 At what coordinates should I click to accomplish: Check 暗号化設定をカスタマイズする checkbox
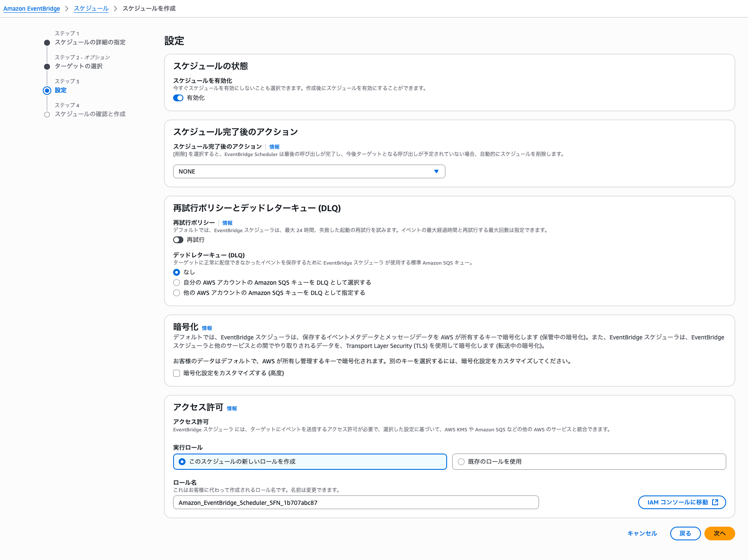[177, 373]
